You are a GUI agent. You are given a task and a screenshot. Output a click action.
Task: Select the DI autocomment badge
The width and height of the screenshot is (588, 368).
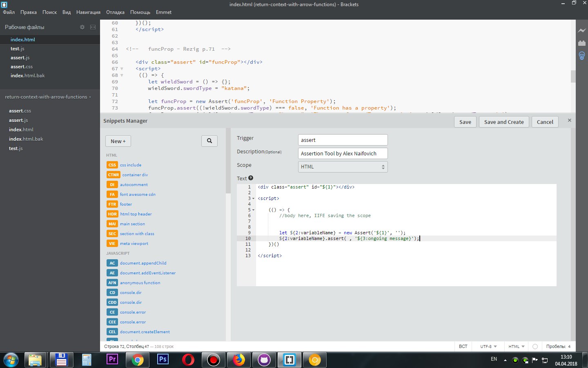112,184
